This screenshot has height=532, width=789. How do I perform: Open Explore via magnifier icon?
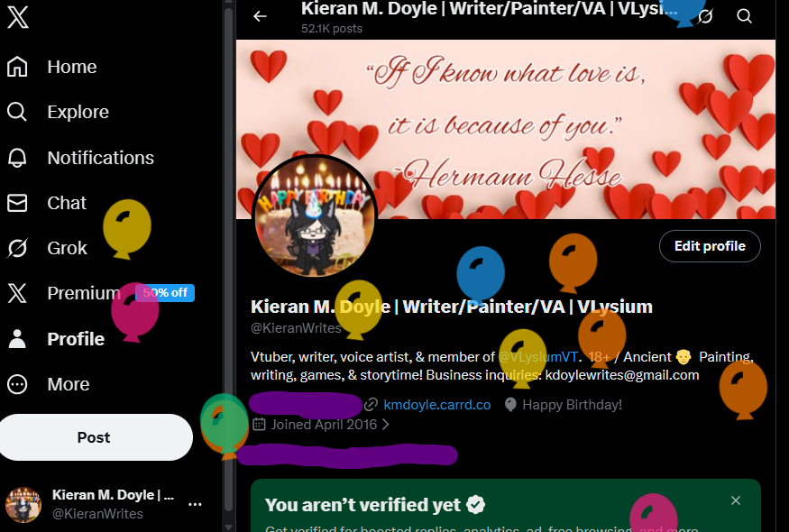pos(17,111)
